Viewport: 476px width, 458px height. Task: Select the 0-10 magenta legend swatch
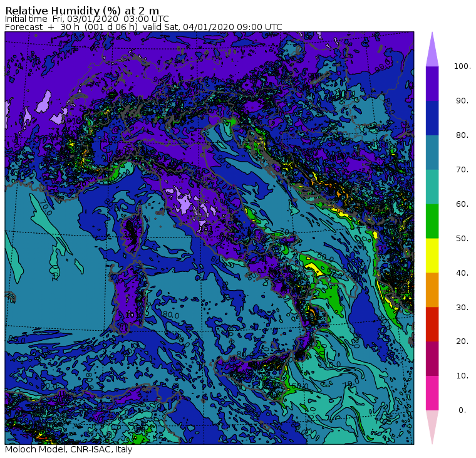432,393
